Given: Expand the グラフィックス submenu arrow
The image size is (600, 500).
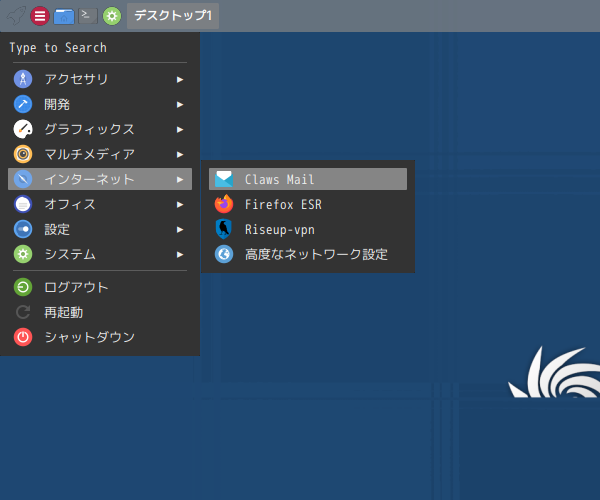Looking at the screenshot, I should point(180,130).
